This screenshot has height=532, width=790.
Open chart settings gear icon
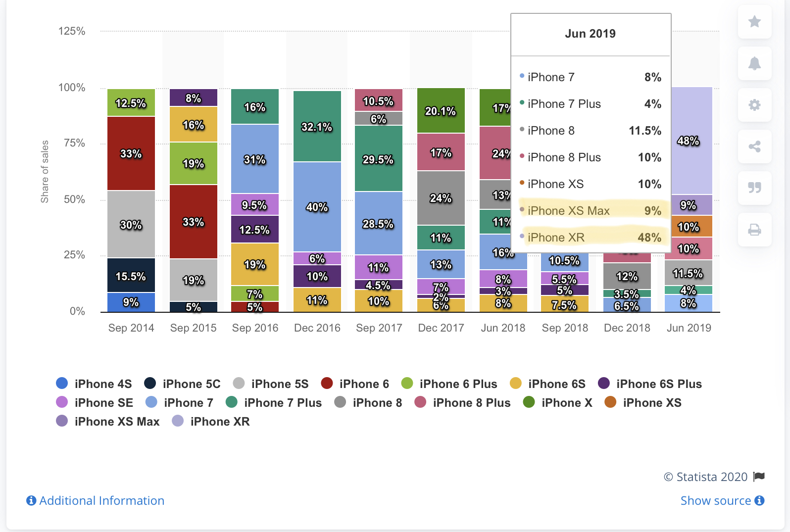[754, 105]
